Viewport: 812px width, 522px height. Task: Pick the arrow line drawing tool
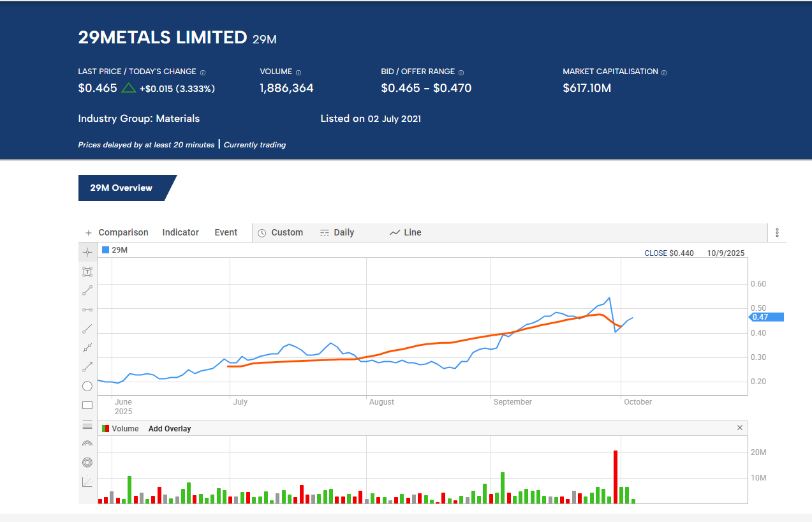(x=87, y=367)
